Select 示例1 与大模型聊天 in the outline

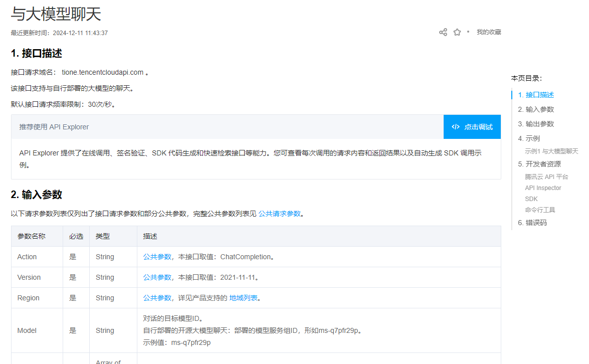[x=550, y=150]
